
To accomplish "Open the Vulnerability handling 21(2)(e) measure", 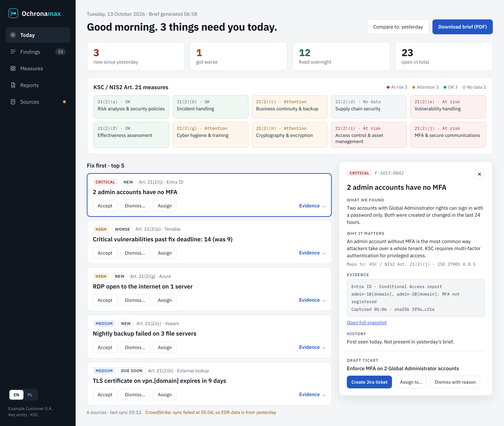I will coord(448,107).
